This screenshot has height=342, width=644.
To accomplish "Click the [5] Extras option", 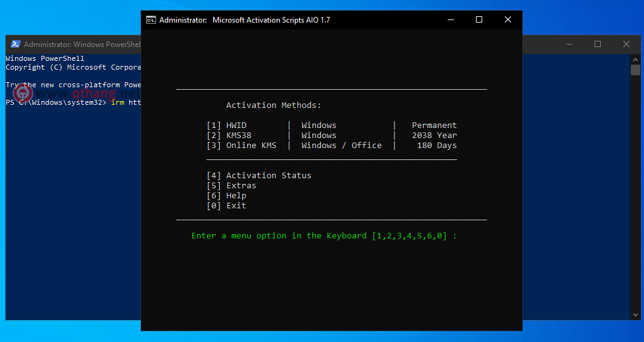I will 231,185.
